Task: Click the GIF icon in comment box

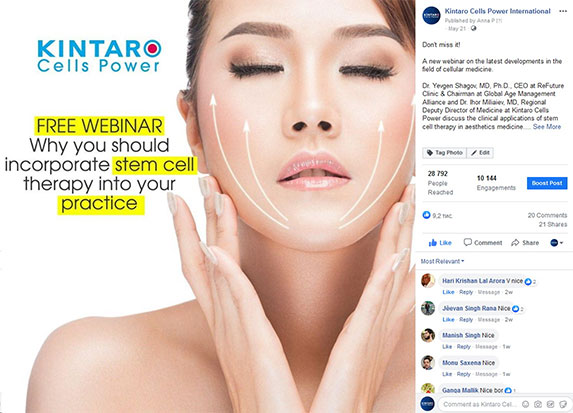Action: (x=550, y=404)
